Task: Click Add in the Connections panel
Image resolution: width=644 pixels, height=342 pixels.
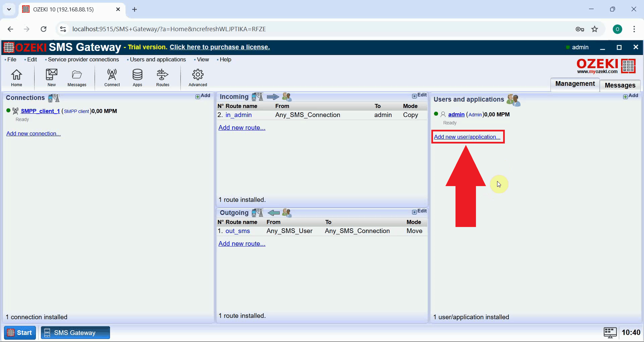Action: (203, 96)
